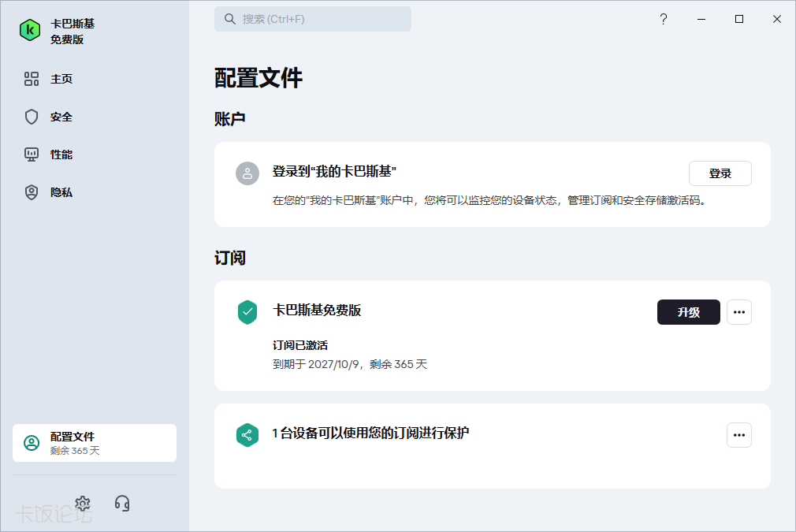The height and width of the screenshot is (532, 796).
Task: Open the 配置文件 profile tile in sidebar
Action: tap(95, 443)
